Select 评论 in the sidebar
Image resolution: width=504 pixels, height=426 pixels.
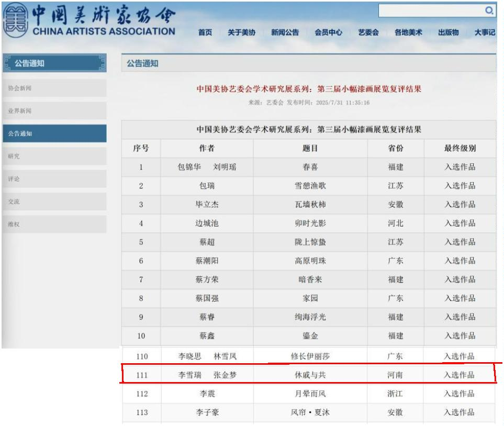tap(54, 179)
